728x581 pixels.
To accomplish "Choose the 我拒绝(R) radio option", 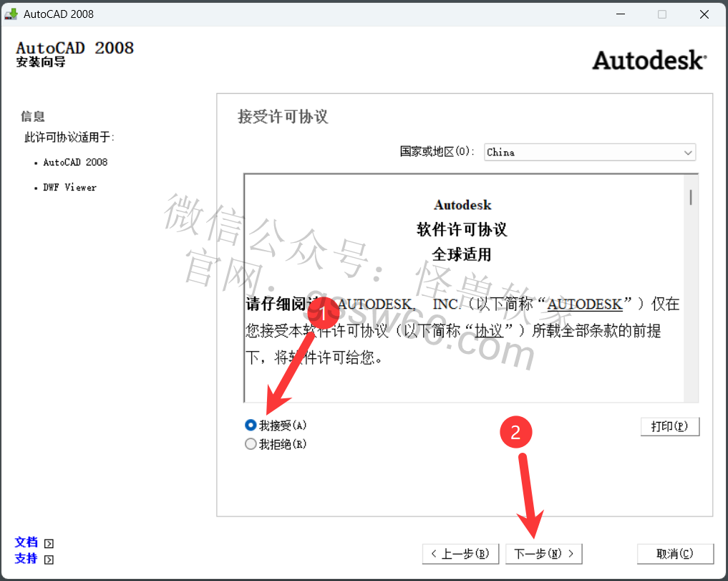I will 251,444.
